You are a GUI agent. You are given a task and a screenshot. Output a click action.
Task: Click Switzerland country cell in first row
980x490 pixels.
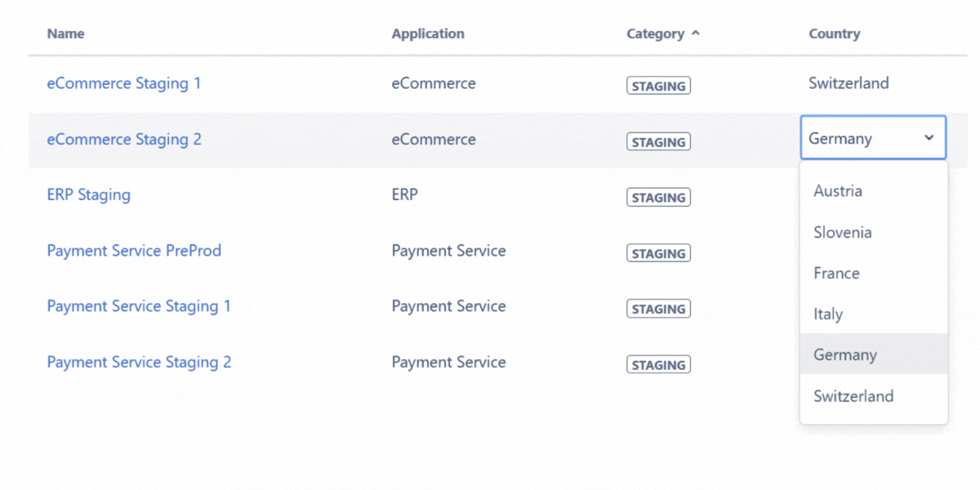pos(849,83)
